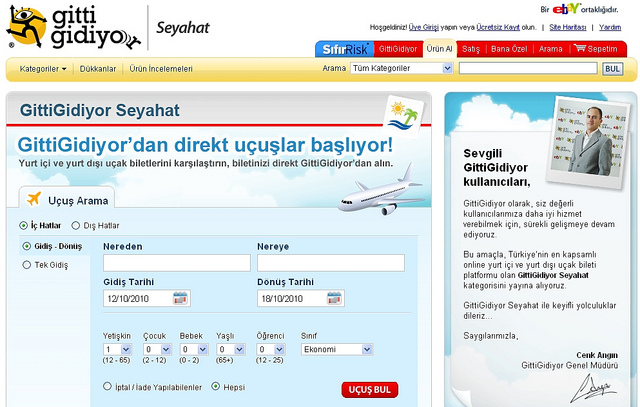
Task: Open the departure date calendar icon
Action: click(180, 298)
